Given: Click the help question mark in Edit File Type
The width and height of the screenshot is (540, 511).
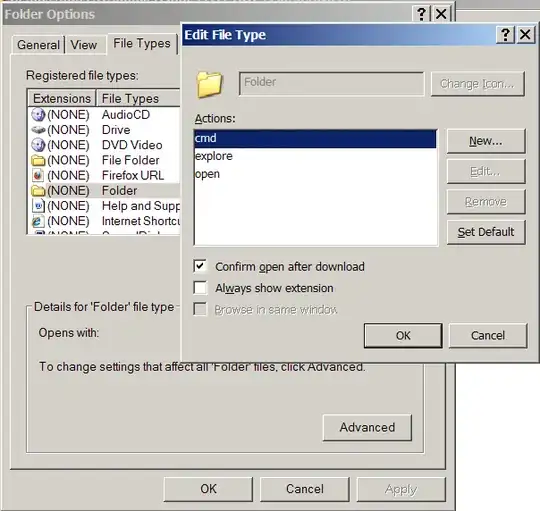Looking at the screenshot, I should [x=505, y=34].
